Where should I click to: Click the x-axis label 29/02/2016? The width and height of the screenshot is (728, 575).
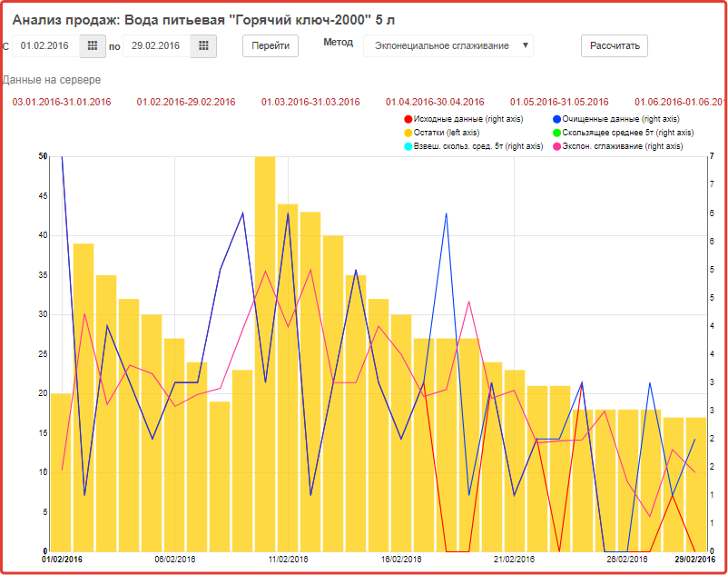695,560
